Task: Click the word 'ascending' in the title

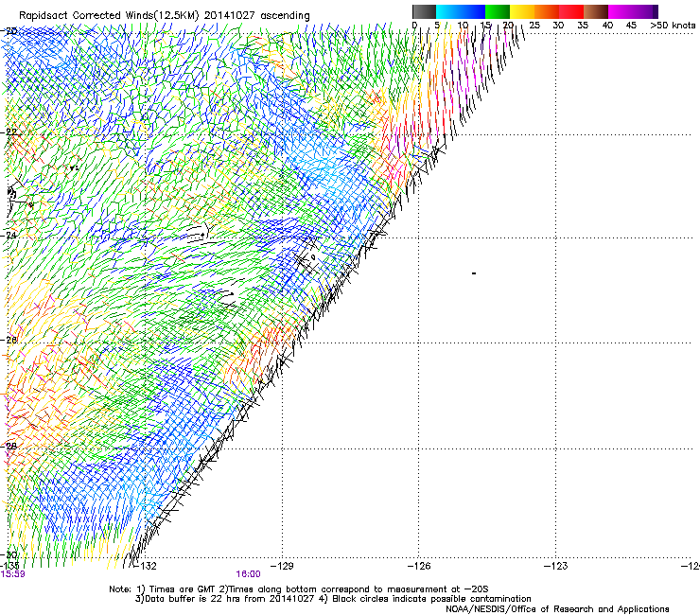Action: coord(285,16)
